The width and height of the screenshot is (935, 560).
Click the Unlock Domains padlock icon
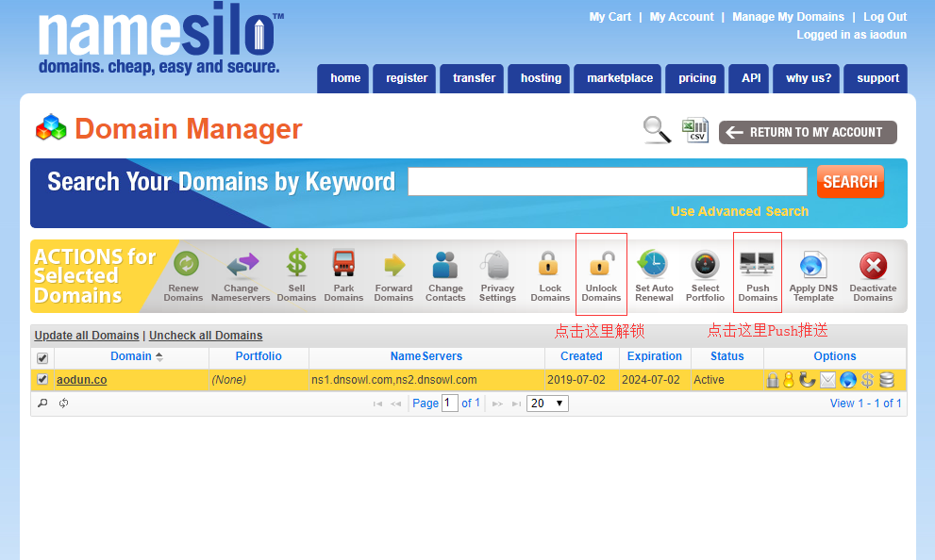601,265
